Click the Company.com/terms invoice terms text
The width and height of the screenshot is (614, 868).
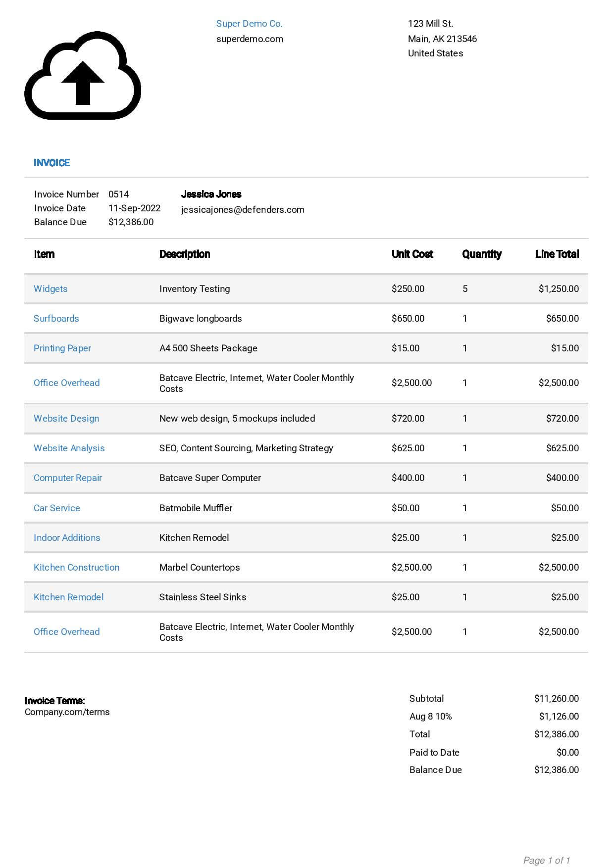[x=67, y=712]
